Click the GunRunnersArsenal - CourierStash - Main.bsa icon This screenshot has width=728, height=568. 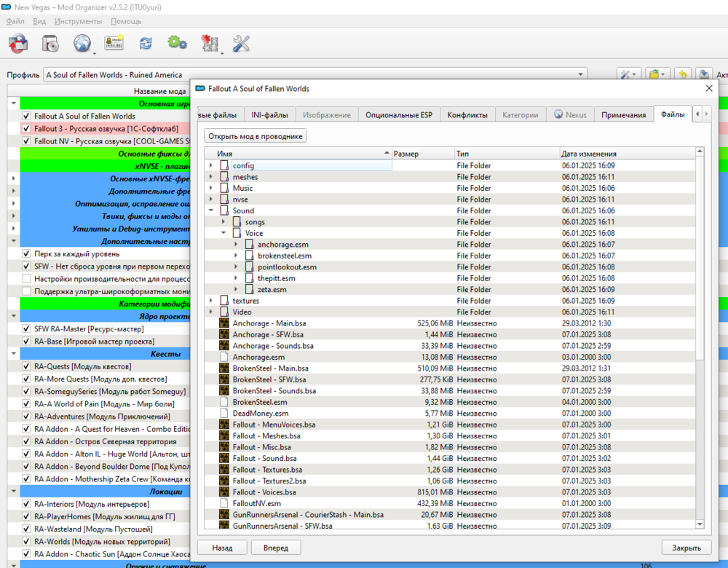click(x=224, y=515)
